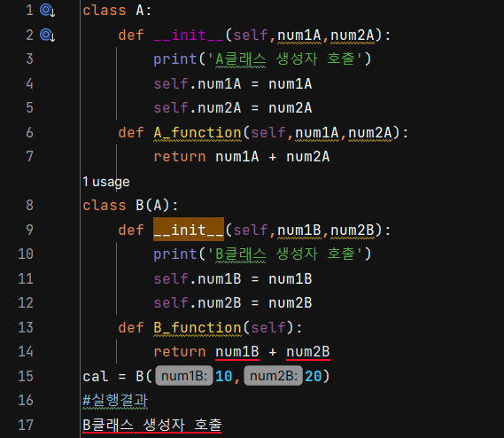Place cursor on A_function method name
Screen dimensions: 504x438
point(198,132)
